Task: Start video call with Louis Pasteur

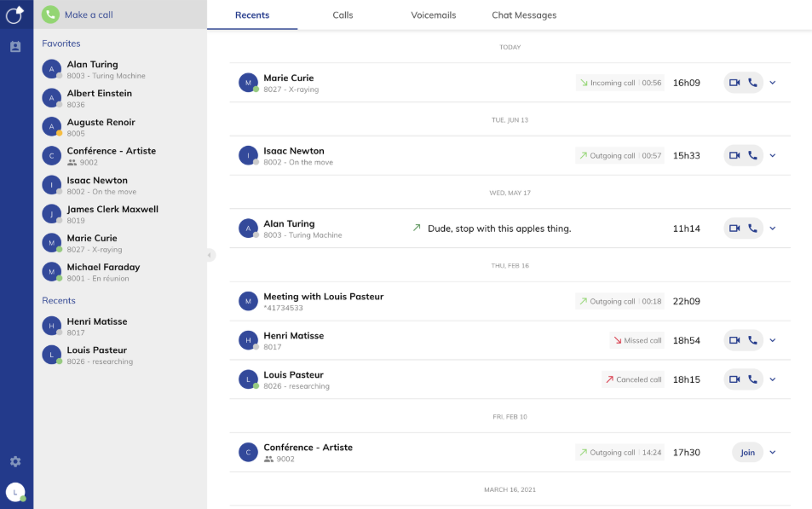Action: pyautogui.click(x=734, y=379)
